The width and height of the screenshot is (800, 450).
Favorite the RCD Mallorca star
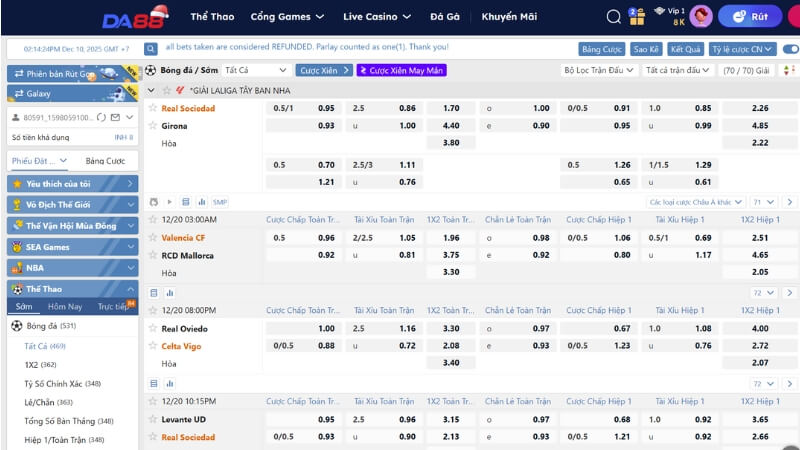pos(153,255)
